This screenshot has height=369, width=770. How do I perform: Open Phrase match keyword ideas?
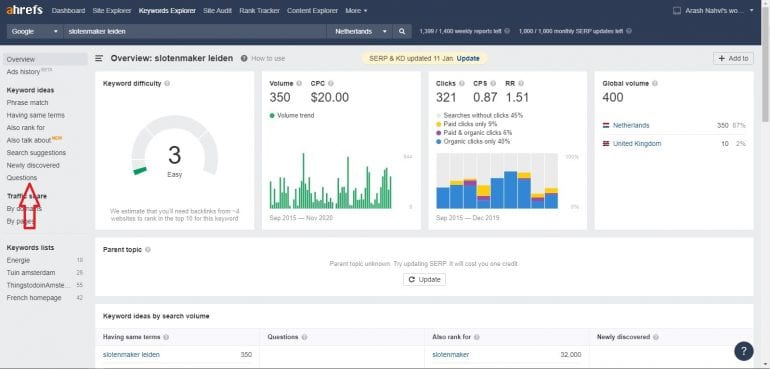28,103
